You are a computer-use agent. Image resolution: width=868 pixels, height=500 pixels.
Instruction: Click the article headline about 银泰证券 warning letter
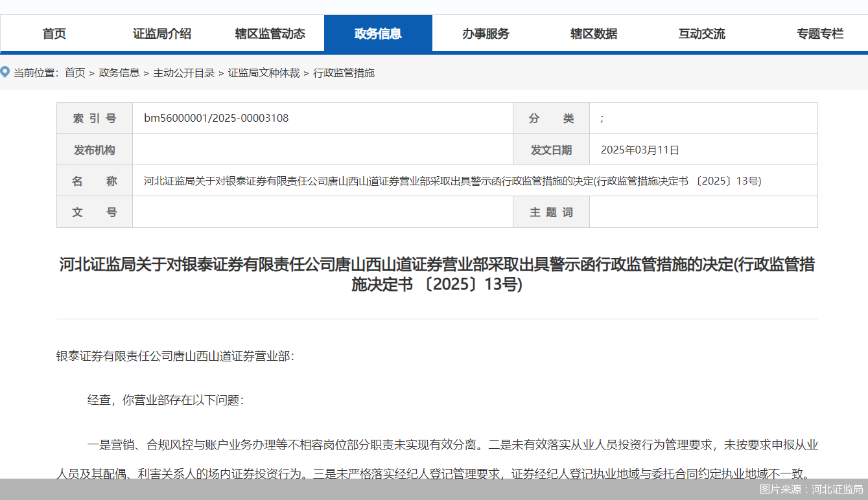pos(436,274)
